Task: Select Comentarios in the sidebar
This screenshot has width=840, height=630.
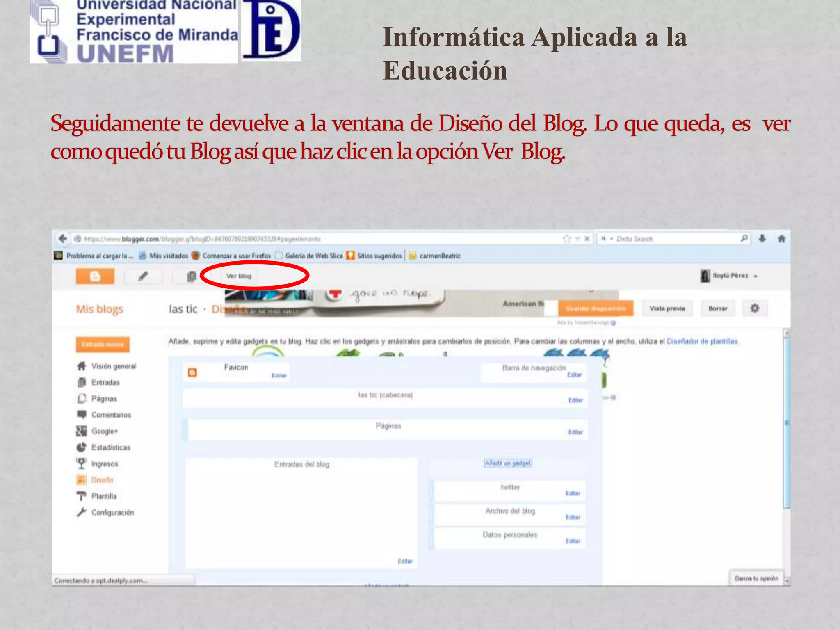Action: click(111, 415)
